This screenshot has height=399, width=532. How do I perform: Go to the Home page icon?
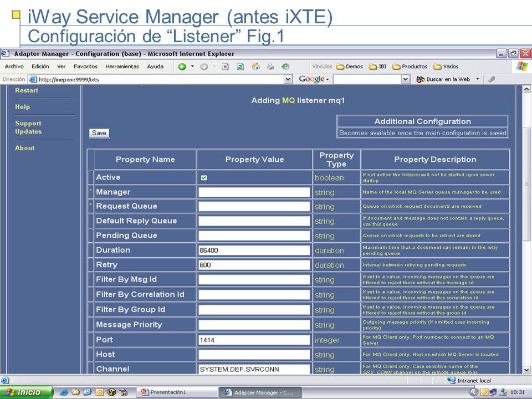(x=256, y=66)
